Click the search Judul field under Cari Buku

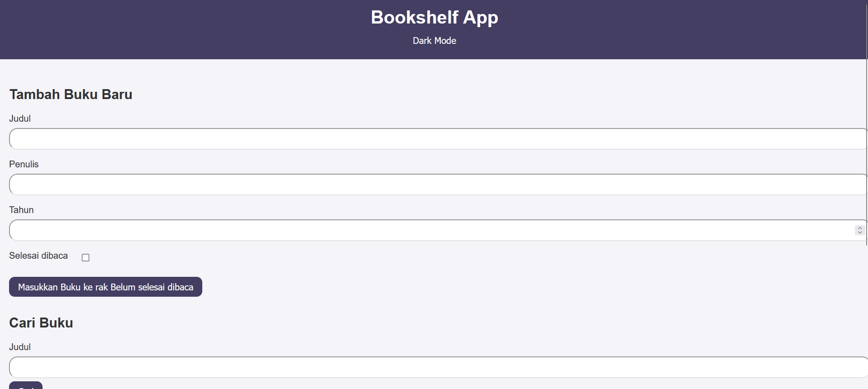407,367
